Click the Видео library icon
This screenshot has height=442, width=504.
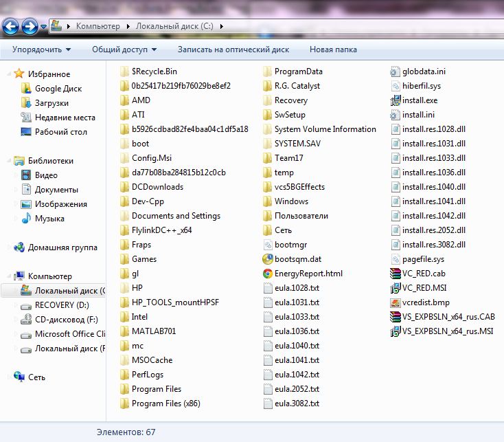tap(26, 175)
